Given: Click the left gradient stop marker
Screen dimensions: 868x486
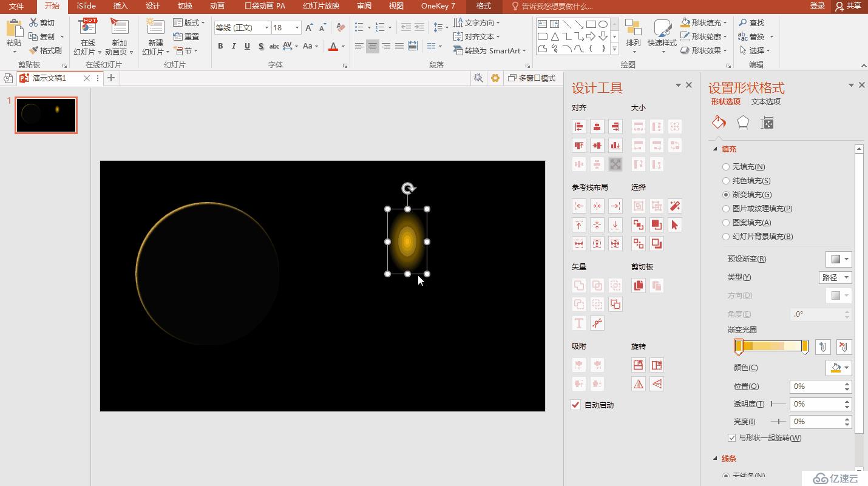Looking at the screenshot, I should (739, 347).
